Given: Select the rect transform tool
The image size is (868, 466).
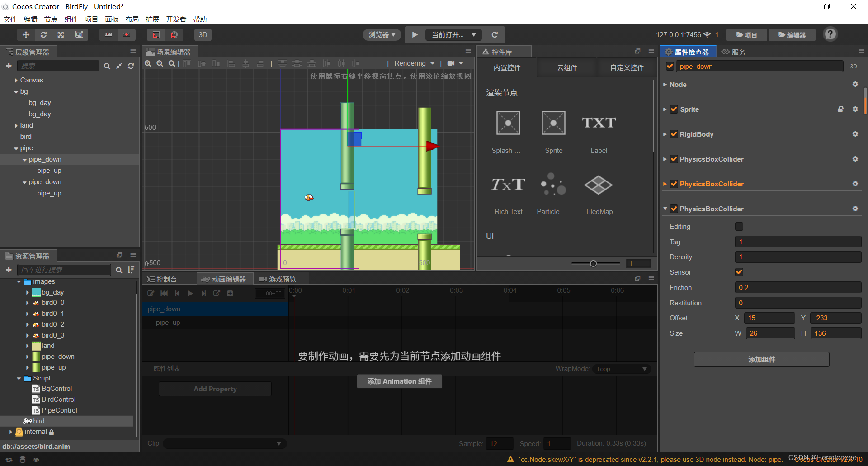Looking at the screenshot, I should [79, 35].
